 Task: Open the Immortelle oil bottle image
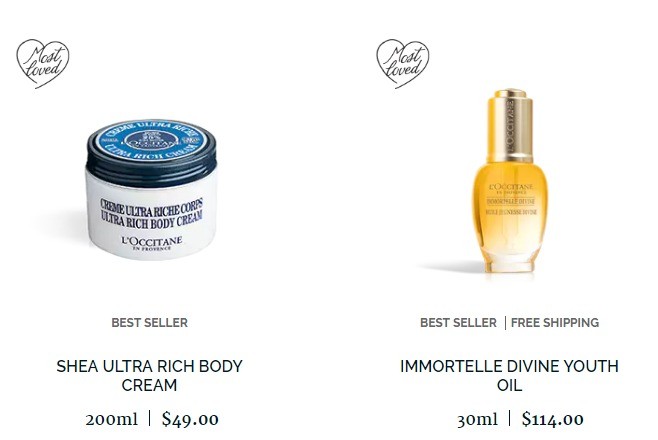point(510,180)
